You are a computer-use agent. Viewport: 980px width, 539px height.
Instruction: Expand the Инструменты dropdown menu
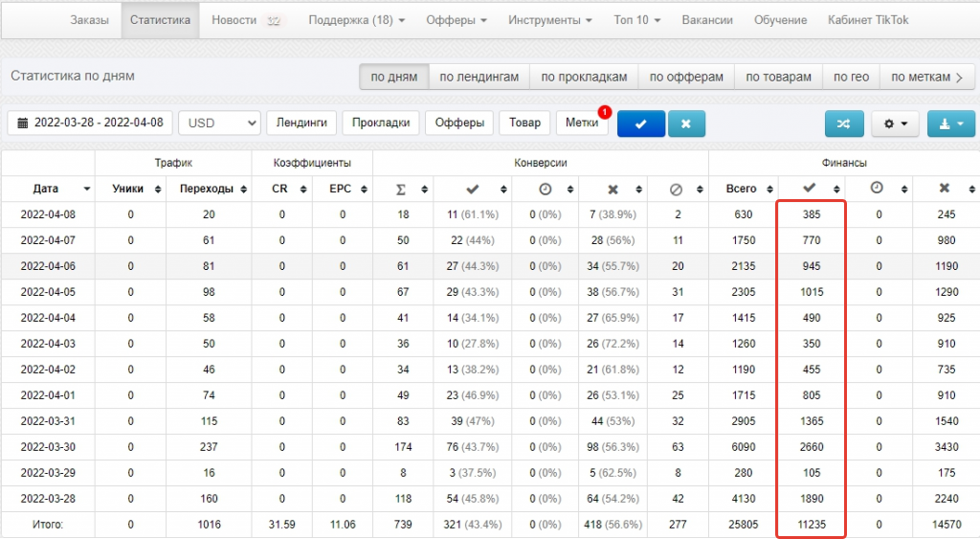click(549, 20)
